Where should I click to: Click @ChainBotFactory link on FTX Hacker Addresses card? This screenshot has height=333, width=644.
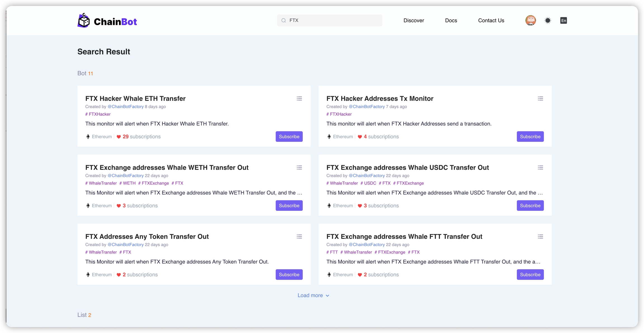coord(366,107)
